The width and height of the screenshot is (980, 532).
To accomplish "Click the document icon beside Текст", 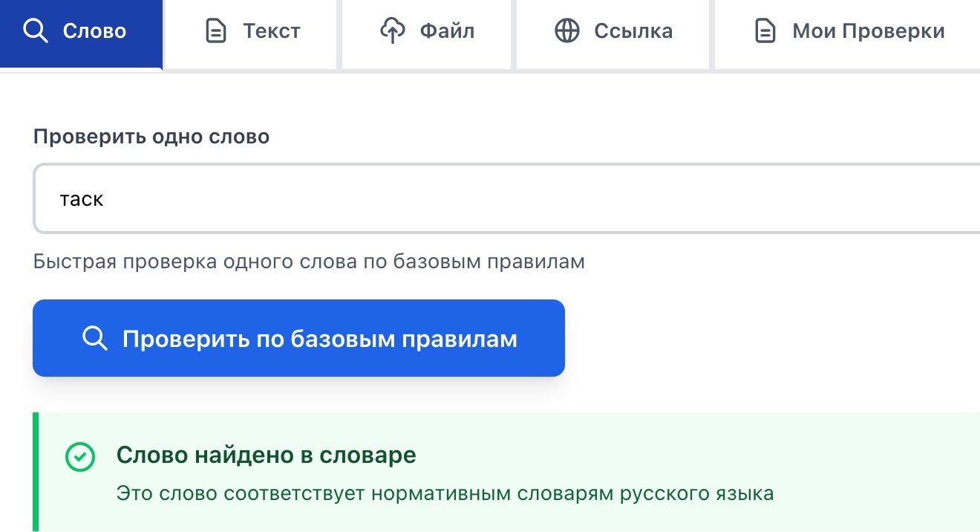I will tap(216, 31).
